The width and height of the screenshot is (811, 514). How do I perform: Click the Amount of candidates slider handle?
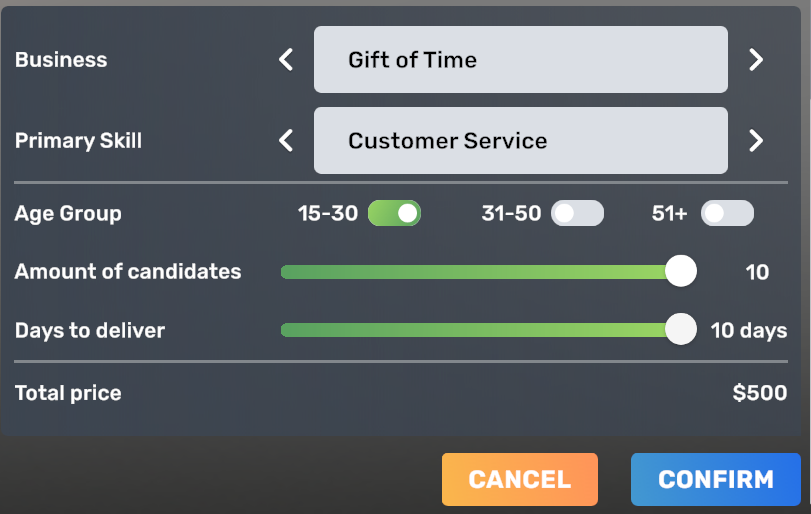681,271
